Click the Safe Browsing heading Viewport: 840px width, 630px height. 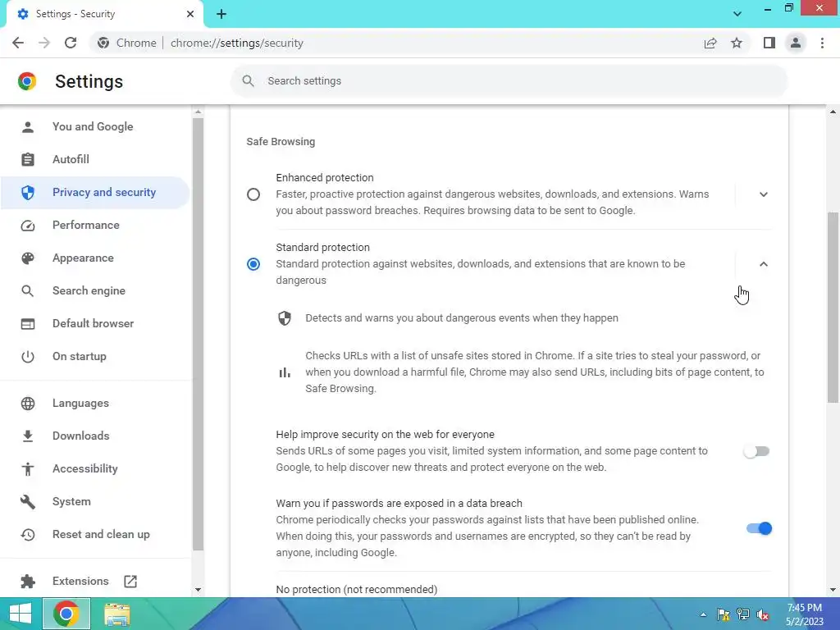281,142
